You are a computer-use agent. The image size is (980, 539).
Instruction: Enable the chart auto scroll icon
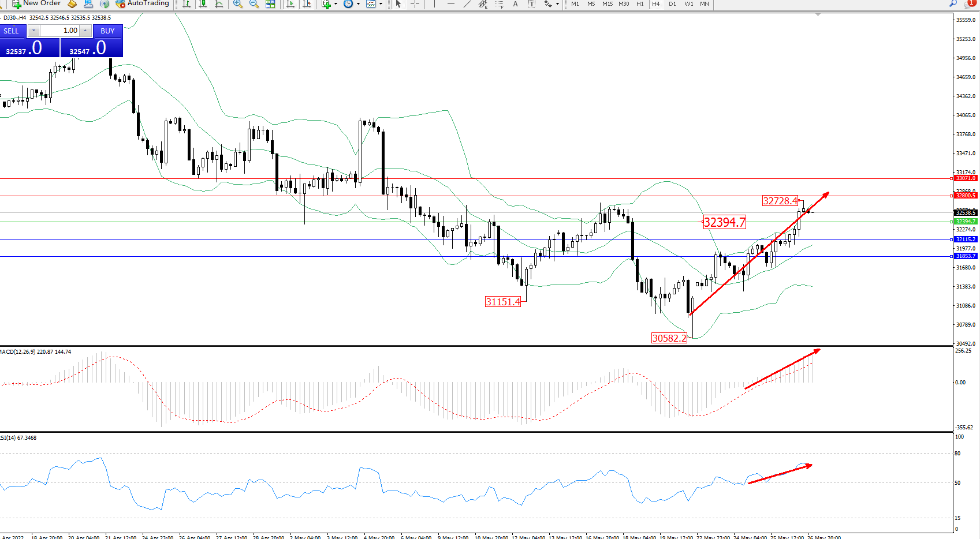pyautogui.click(x=290, y=4)
